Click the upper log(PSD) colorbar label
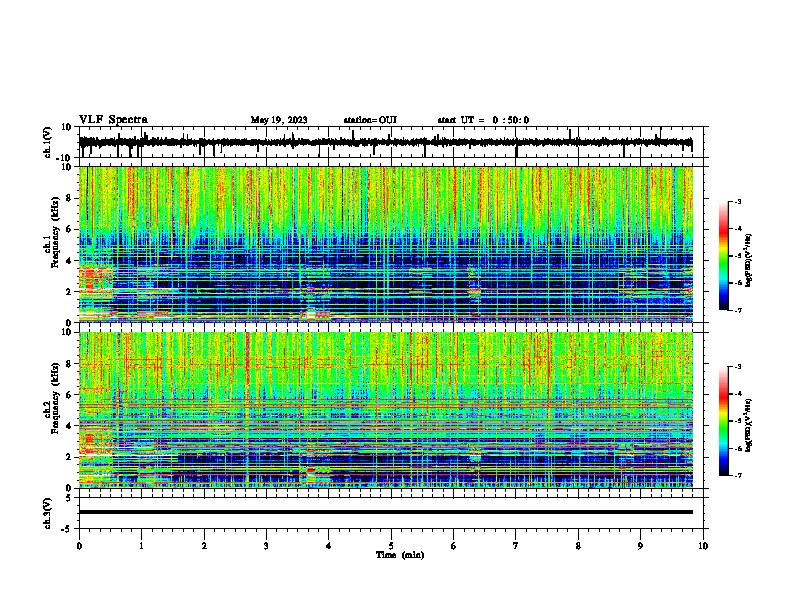792x612 pixels. [749, 260]
